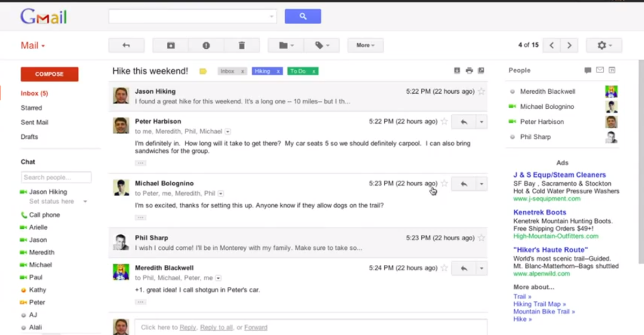Open the Drafts folder

(x=30, y=137)
